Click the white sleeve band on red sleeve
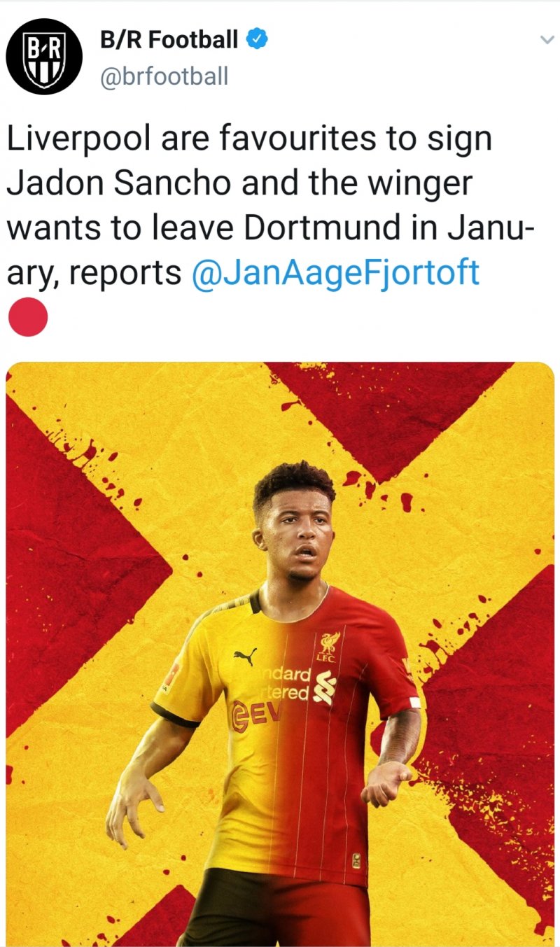This screenshot has height=947, width=560. [x=414, y=702]
